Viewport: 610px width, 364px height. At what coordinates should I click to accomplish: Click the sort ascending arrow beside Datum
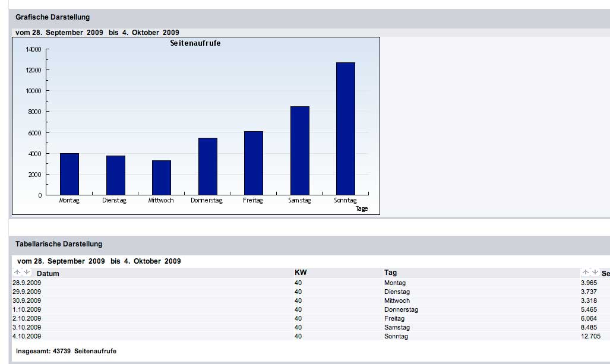(17, 273)
